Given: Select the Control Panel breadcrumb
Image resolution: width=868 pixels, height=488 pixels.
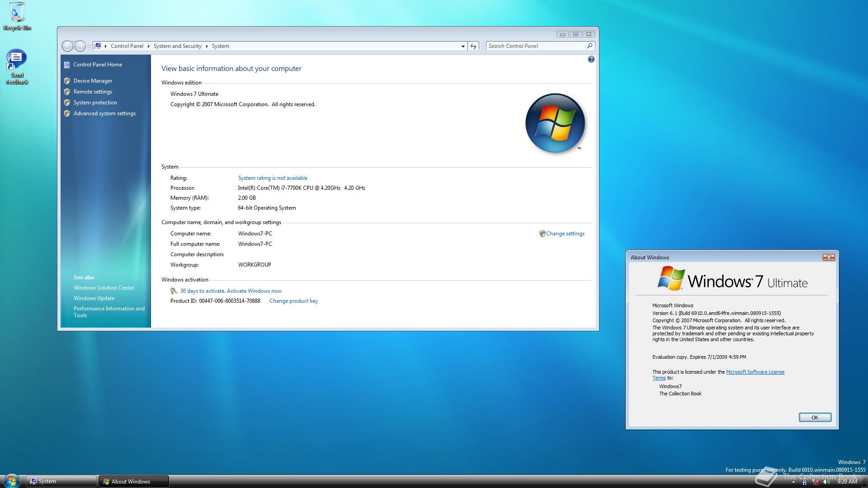Looking at the screenshot, I should click(x=127, y=46).
